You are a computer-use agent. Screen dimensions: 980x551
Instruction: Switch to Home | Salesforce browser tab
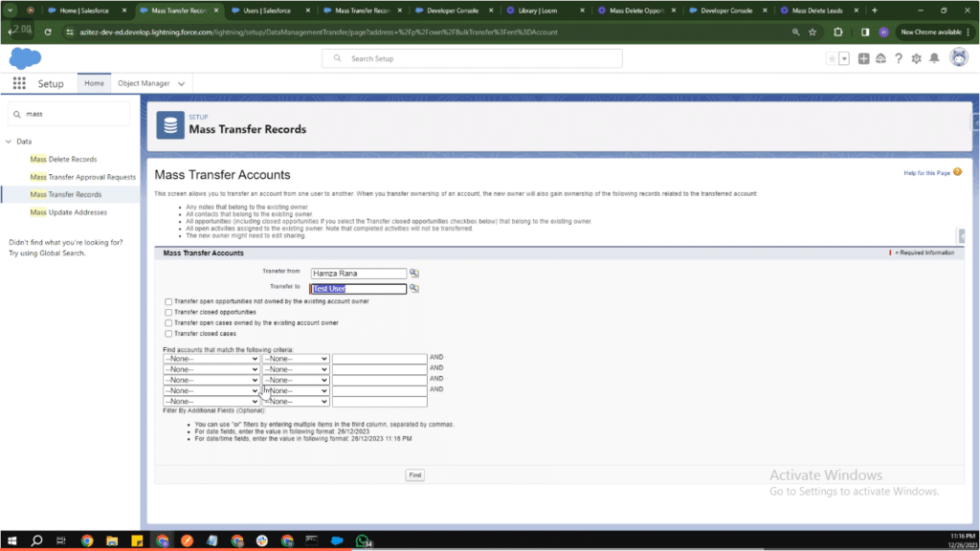point(84,11)
